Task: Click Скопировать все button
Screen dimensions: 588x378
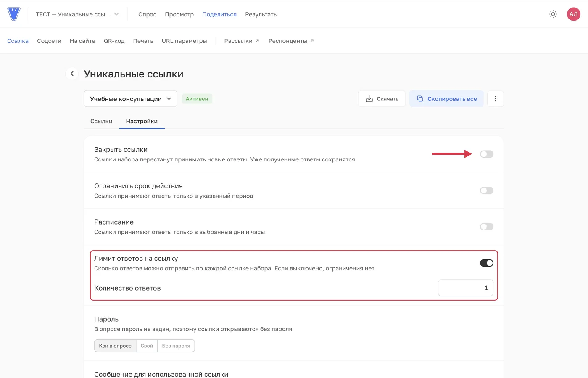Action: [x=446, y=99]
